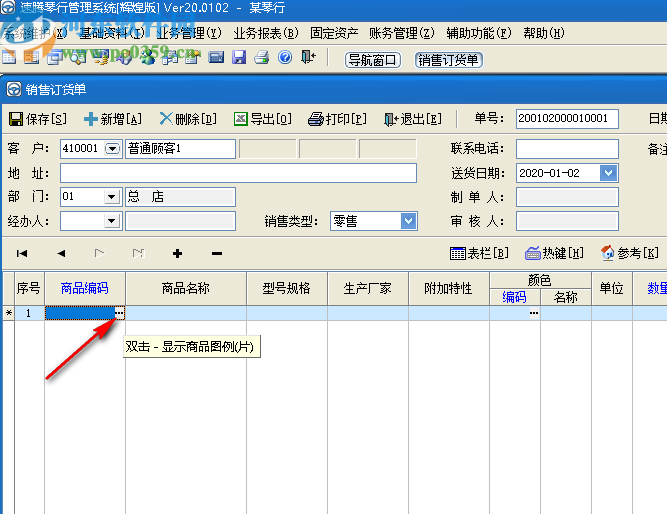Click the 附加特性 column header
This screenshot has height=514, width=667.
click(448, 288)
